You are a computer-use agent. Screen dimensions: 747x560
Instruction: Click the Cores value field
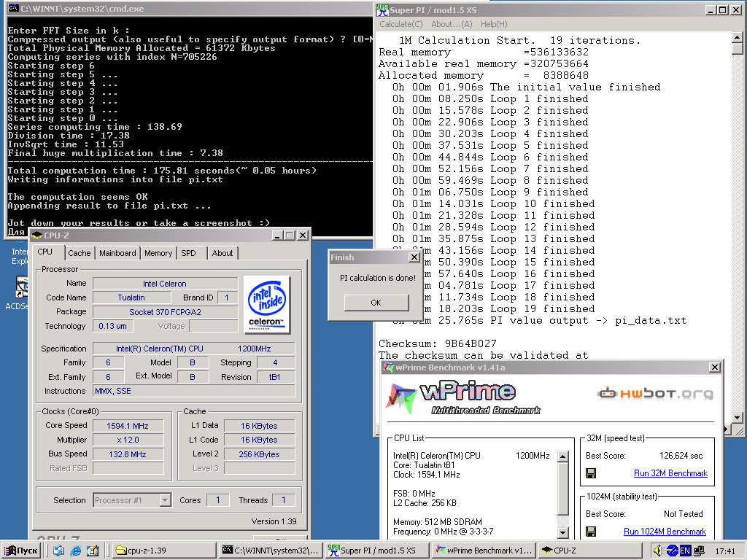pyautogui.click(x=217, y=500)
